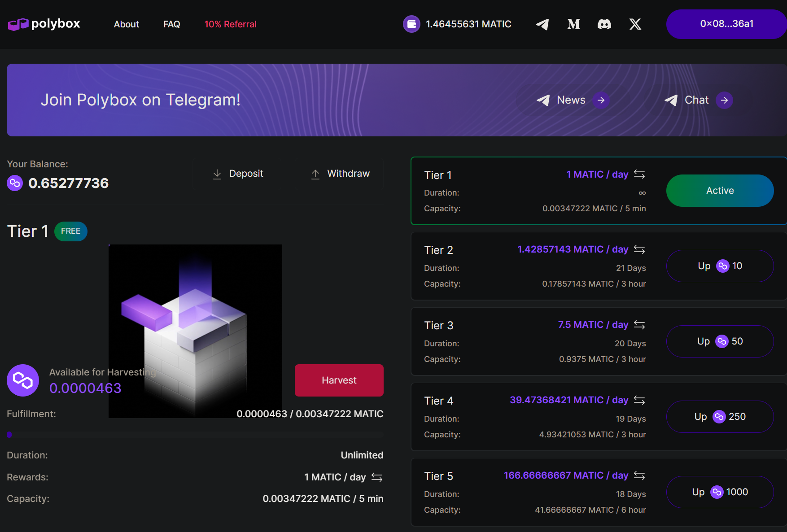Click the '21 Days' duration in Tier 2

[631, 268]
